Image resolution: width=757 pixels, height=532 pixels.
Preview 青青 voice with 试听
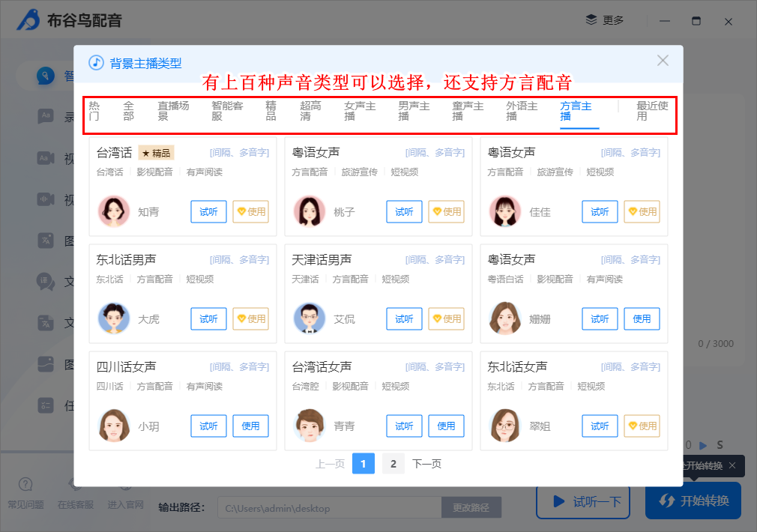[404, 426]
